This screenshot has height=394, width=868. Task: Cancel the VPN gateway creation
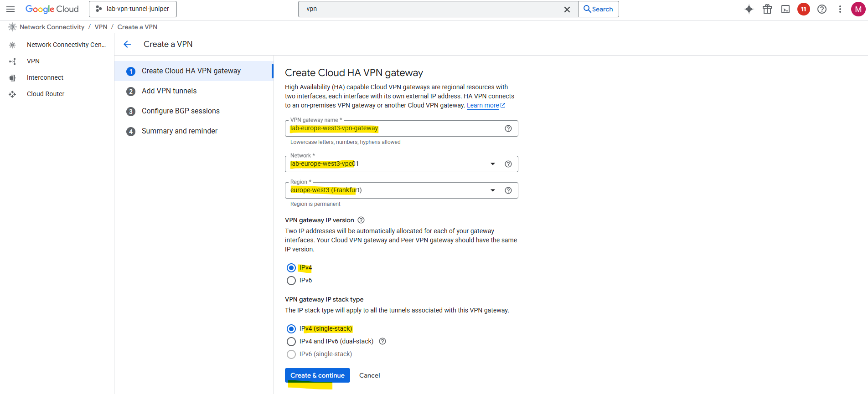click(x=369, y=375)
